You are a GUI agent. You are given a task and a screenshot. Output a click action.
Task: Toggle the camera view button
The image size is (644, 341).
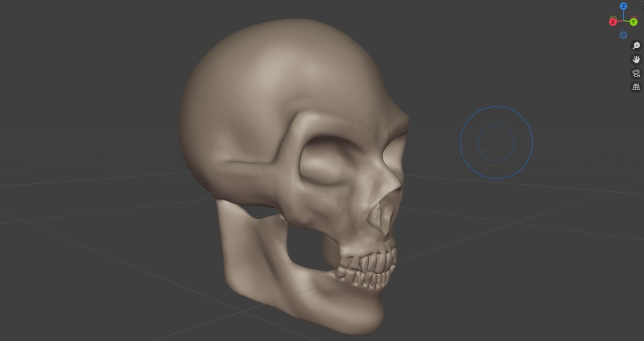[636, 73]
